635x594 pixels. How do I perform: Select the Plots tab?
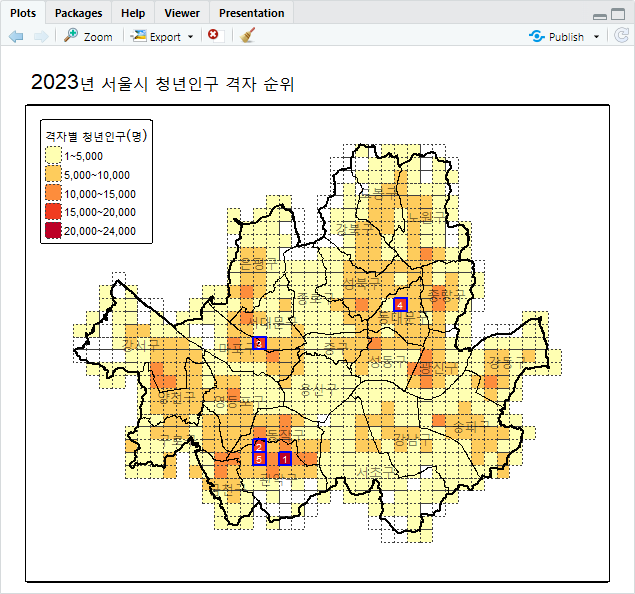[23, 13]
